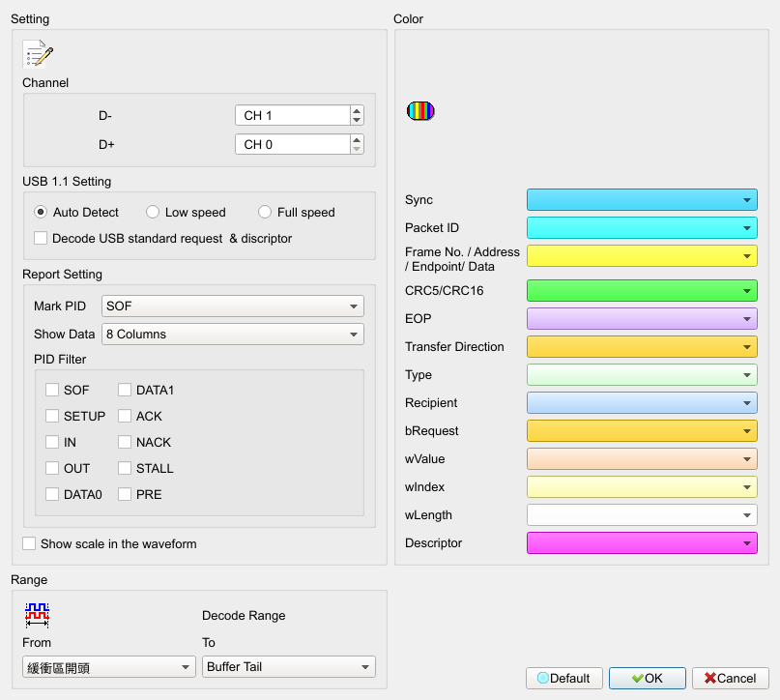Image resolution: width=780 pixels, height=700 pixels.
Task: Open the bRequest color picker
Action: [x=642, y=431]
